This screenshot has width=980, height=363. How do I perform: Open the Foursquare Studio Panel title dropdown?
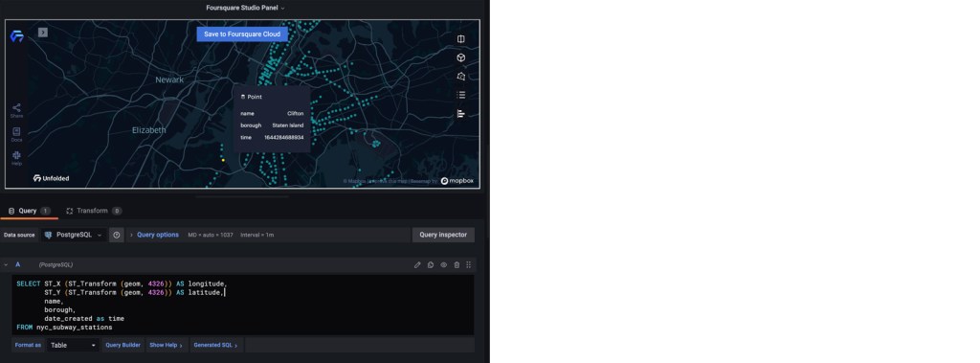coord(245,8)
